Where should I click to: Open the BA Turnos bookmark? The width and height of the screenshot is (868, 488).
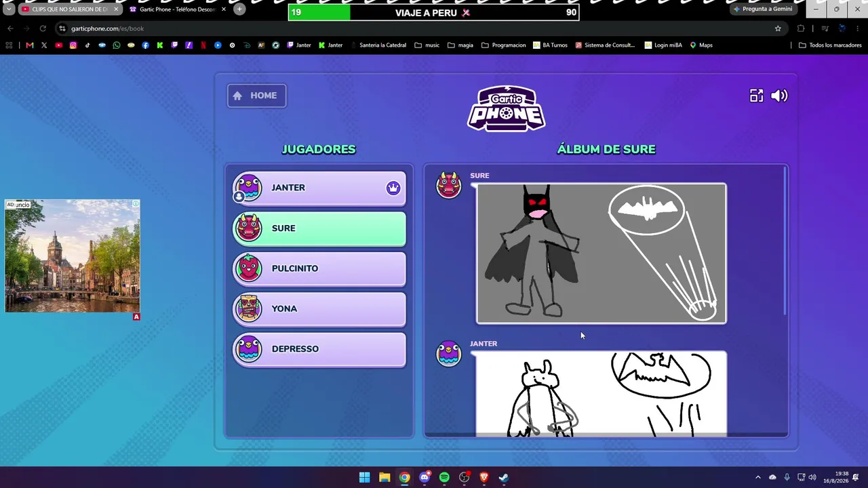tap(550, 45)
